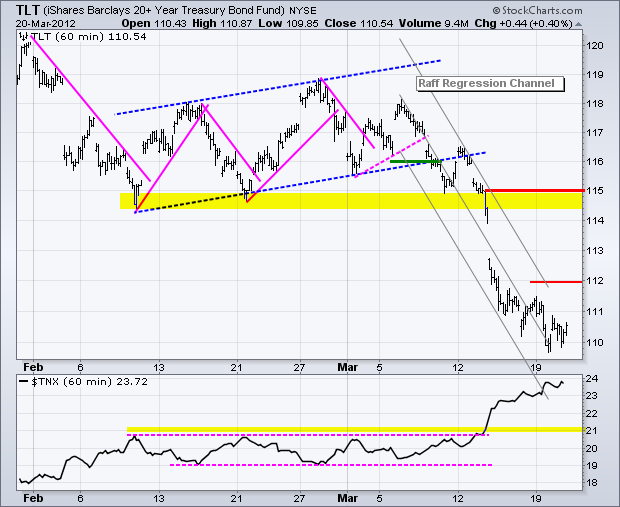The image size is (620, 507).
Task: Click the Raff Regression Channel label box
Action: tap(490, 84)
